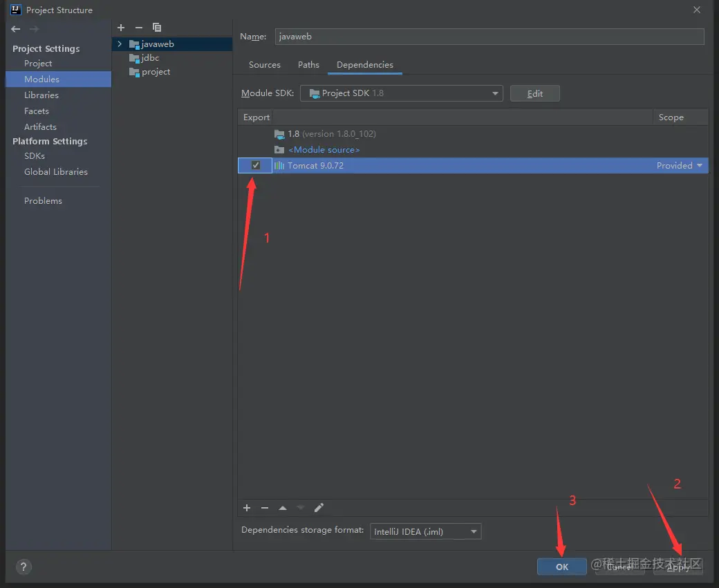
Task: Click the Edit SDK button
Action: coord(534,93)
